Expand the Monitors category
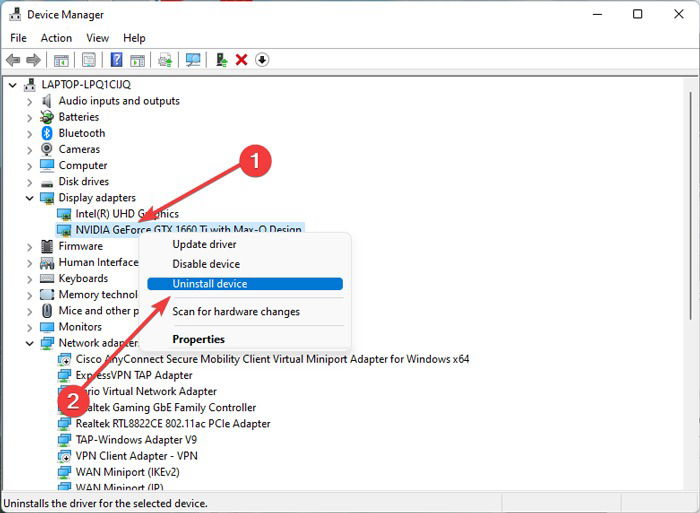 pos(29,328)
